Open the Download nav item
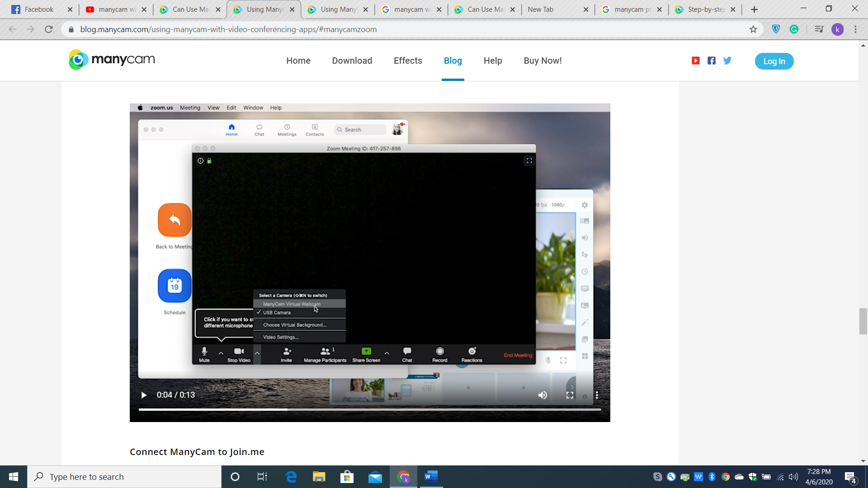868x488 pixels. [x=352, y=61]
